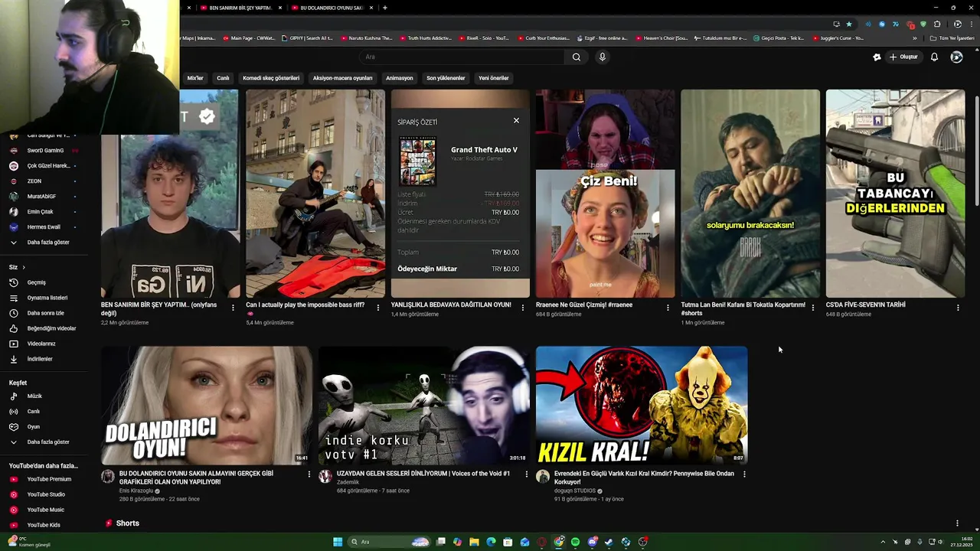Viewport: 980px width, 551px height.
Task: Select the Animasyon filter chip
Action: coord(399,78)
